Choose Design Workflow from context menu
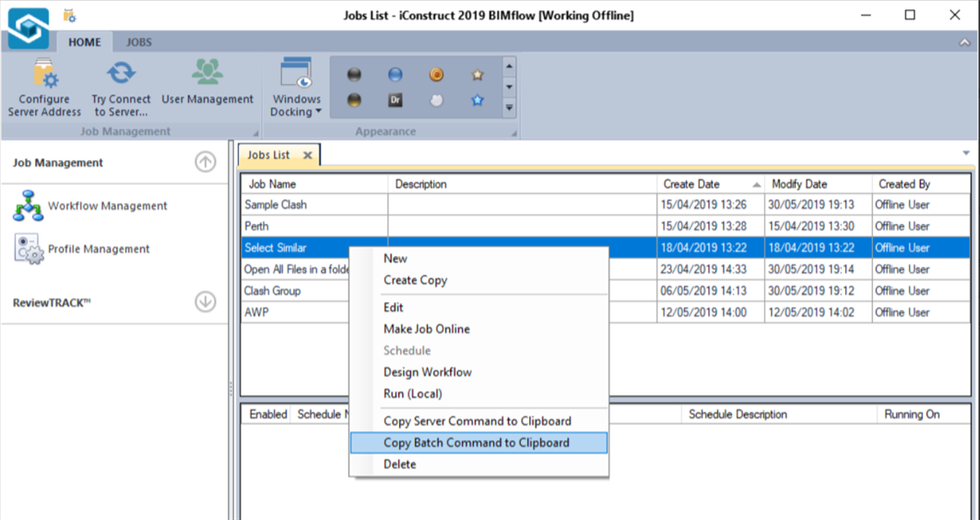This screenshot has height=520, width=980. [478, 372]
